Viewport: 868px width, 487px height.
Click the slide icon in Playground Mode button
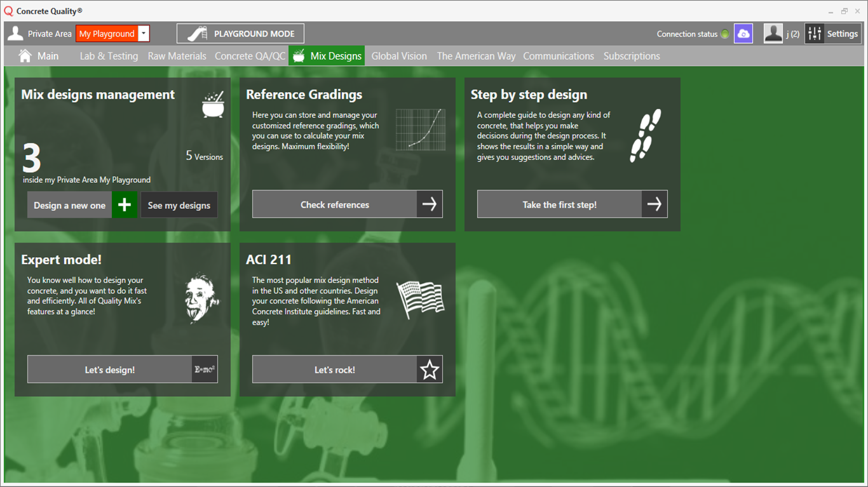point(198,34)
